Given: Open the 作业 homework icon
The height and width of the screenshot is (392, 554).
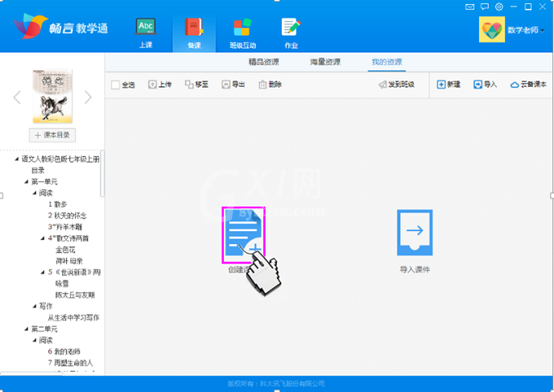Looking at the screenshot, I should (291, 33).
